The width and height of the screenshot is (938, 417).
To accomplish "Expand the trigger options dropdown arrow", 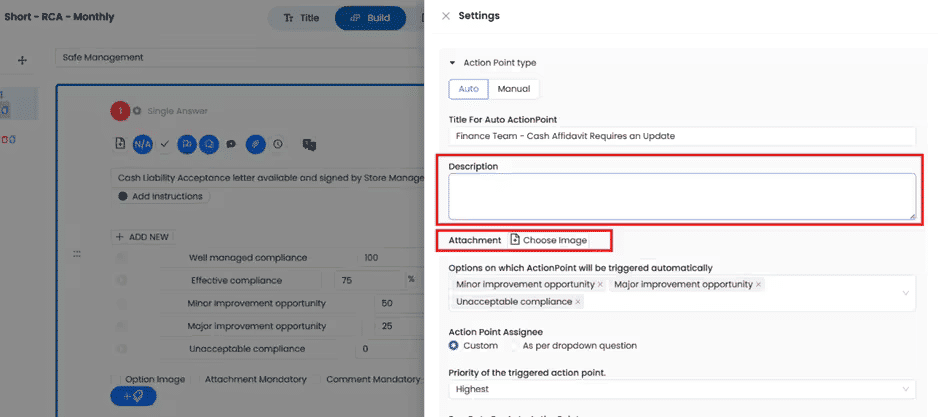I will pyautogui.click(x=906, y=293).
